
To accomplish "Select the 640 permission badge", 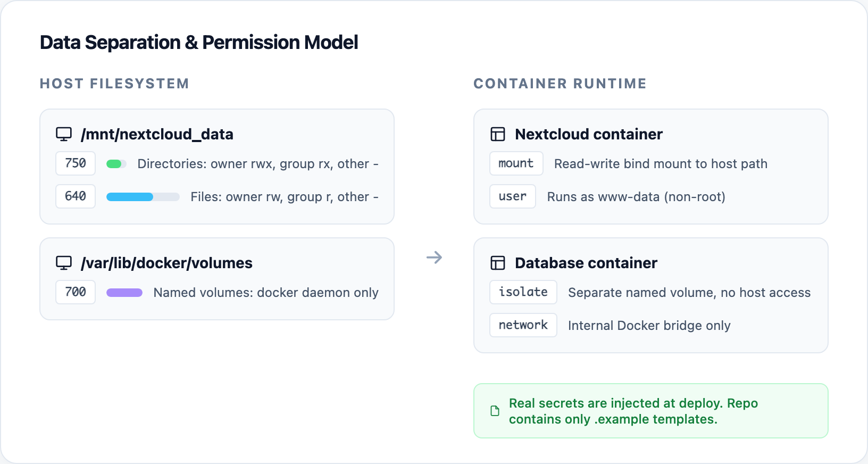I will 76,196.
